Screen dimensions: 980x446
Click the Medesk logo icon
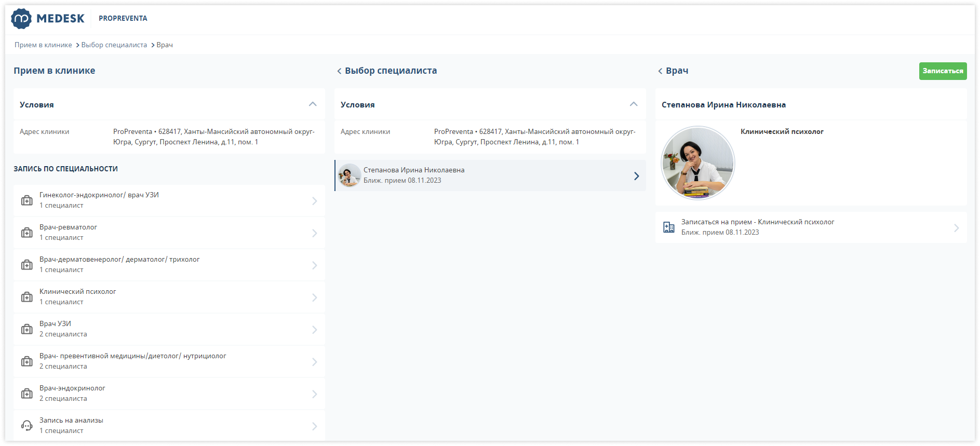21,19
